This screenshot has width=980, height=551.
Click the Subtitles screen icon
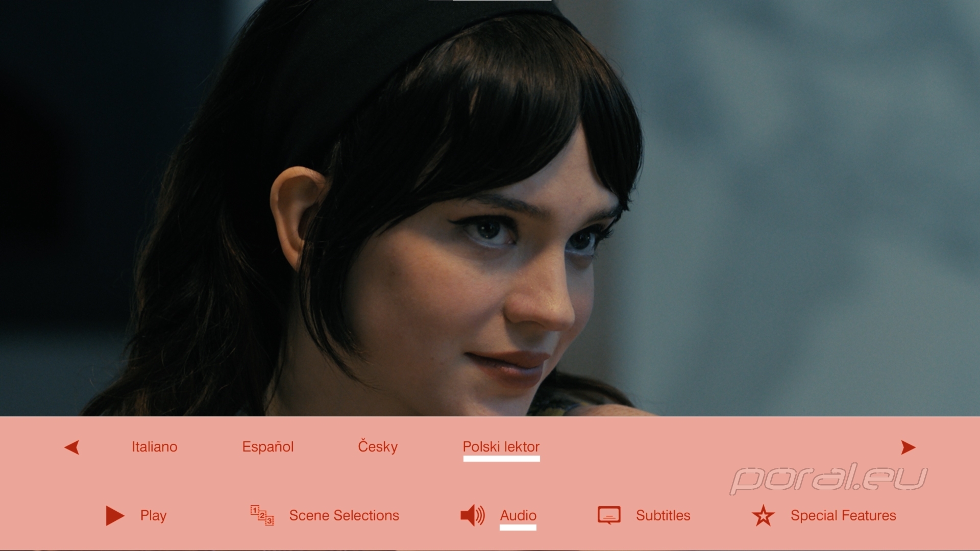point(609,515)
